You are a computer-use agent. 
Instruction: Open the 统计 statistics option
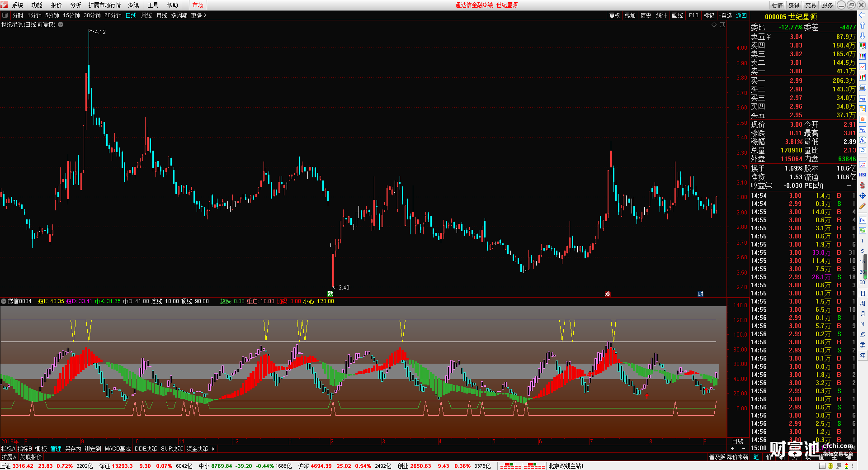(x=661, y=15)
